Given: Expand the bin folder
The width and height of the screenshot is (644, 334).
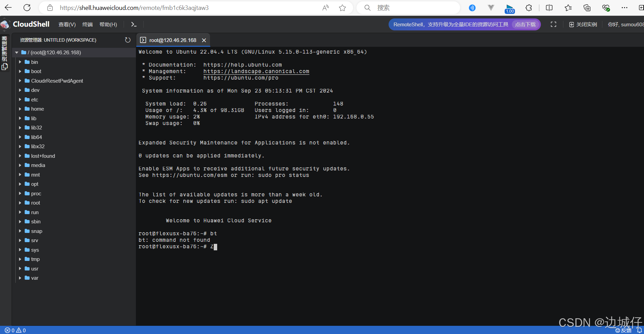Looking at the screenshot, I should pyautogui.click(x=20, y=62).
